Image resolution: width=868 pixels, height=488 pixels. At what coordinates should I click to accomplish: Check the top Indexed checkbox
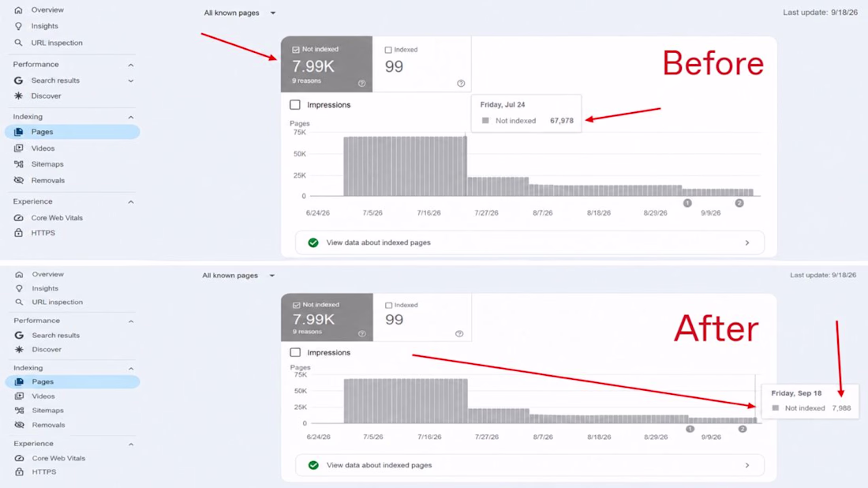click(x=388, y=50)
